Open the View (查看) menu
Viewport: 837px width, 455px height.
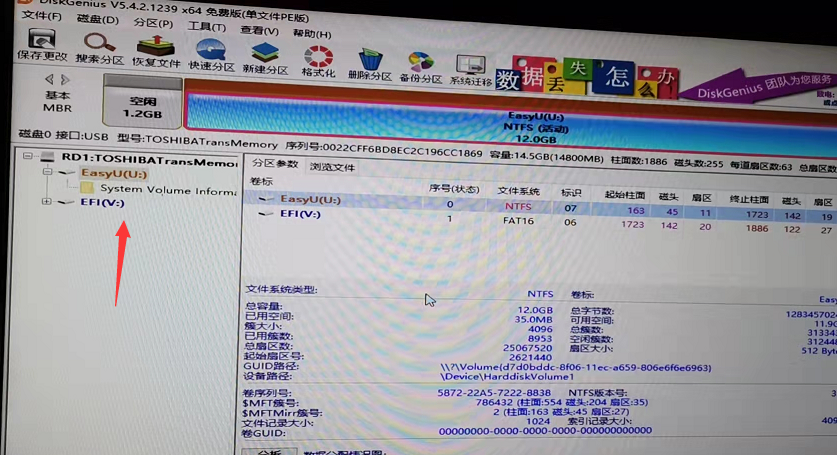pos(259,30)
